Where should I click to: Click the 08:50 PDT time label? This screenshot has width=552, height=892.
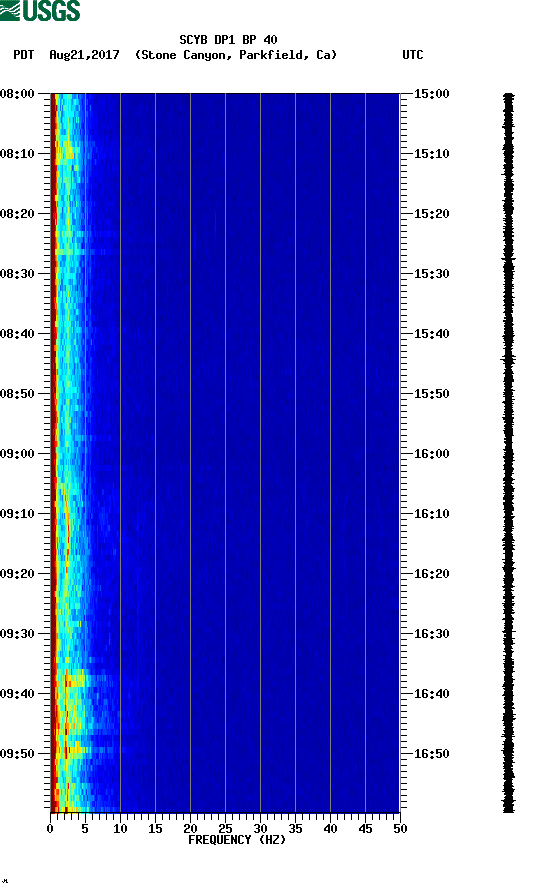(18, 394)
